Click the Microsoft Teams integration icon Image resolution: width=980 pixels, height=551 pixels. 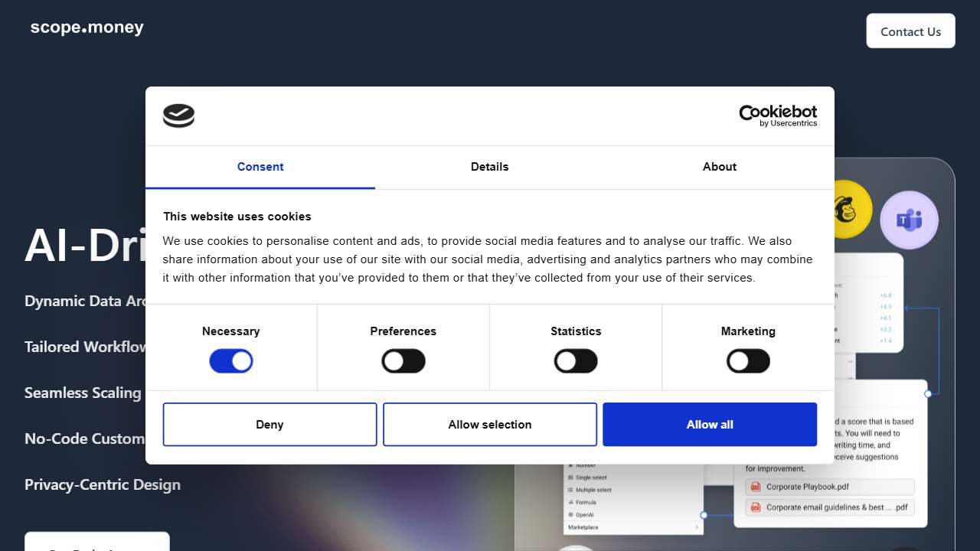tap(909, 220)
